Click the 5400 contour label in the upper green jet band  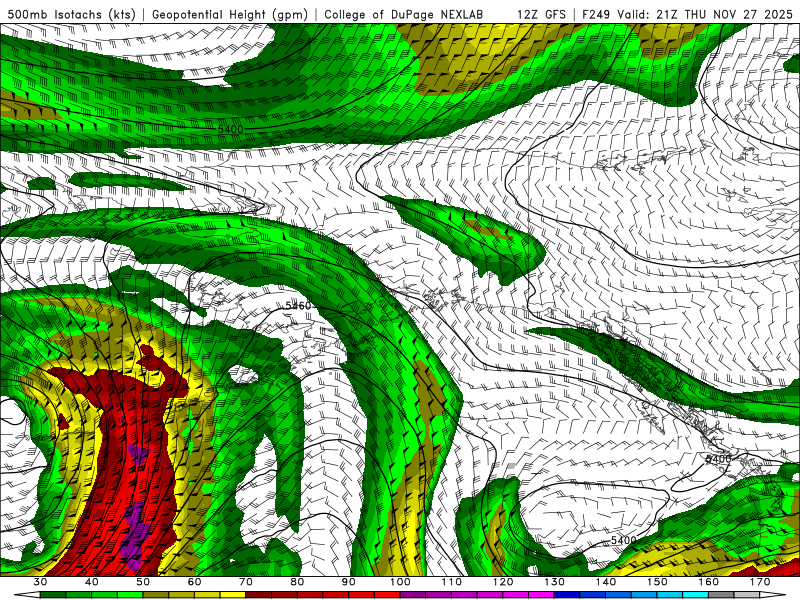pyautogui.click(x=231, y=130)
